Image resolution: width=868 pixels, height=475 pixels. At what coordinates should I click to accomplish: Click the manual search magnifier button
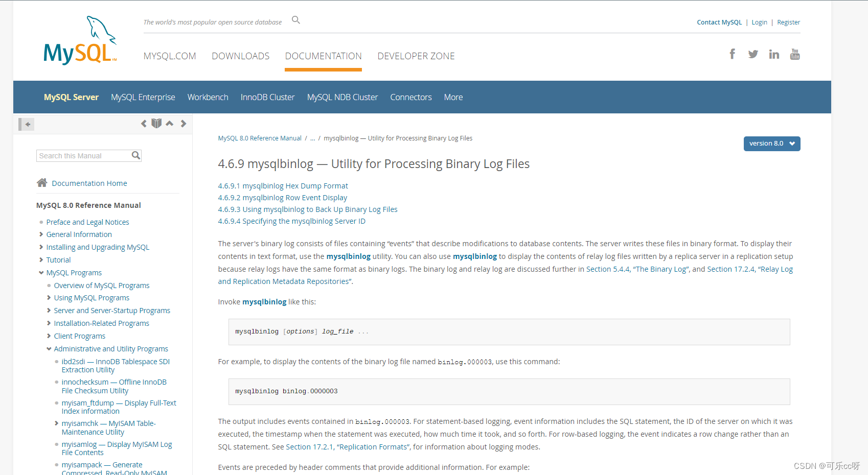(x=135, y=155)
